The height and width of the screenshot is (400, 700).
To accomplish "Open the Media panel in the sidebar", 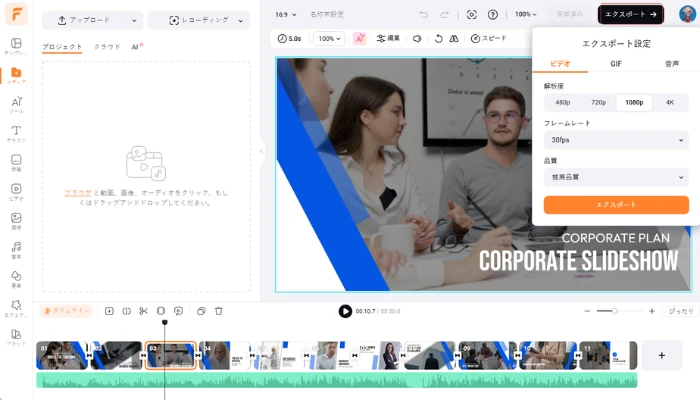I will pyautogui.click(x=16, y=75).
